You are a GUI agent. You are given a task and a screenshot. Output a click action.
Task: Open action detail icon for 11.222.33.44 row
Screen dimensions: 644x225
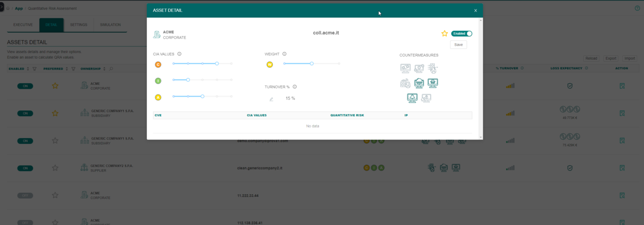[622, 195]
